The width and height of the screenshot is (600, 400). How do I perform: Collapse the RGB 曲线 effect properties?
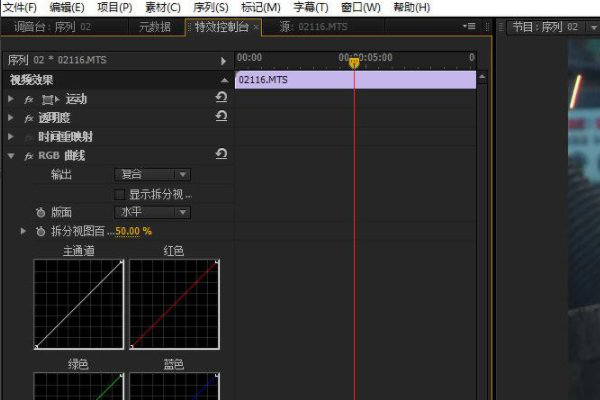point(11,156)
